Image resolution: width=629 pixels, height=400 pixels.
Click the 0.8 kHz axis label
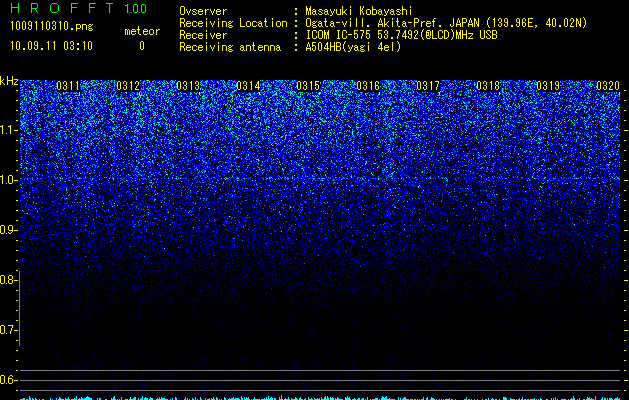click(7, 280)
